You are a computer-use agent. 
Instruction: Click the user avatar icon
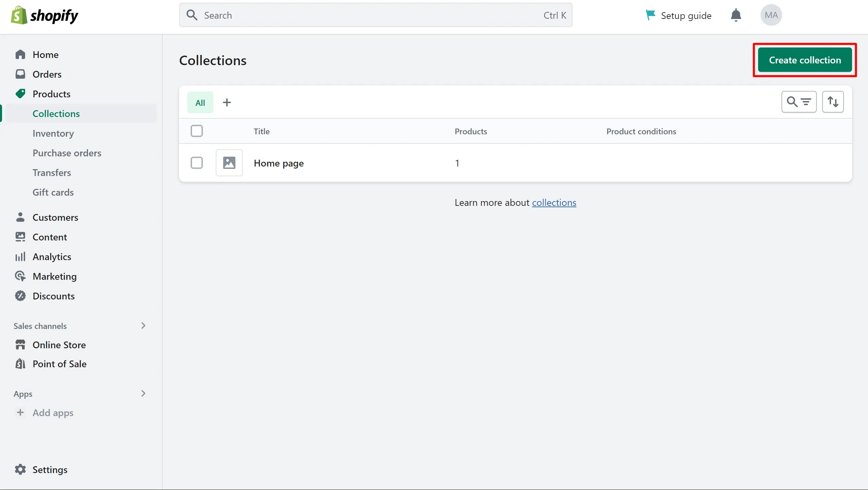[771, 15]
